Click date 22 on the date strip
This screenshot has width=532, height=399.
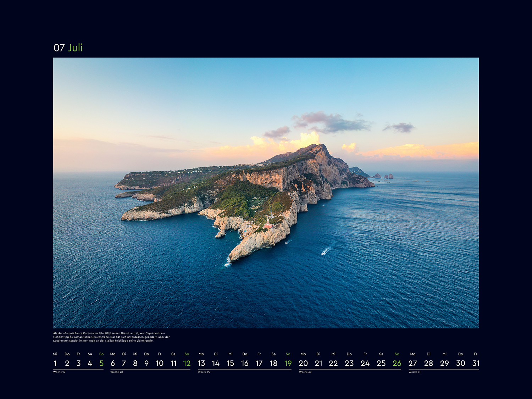tap(333, 363)
